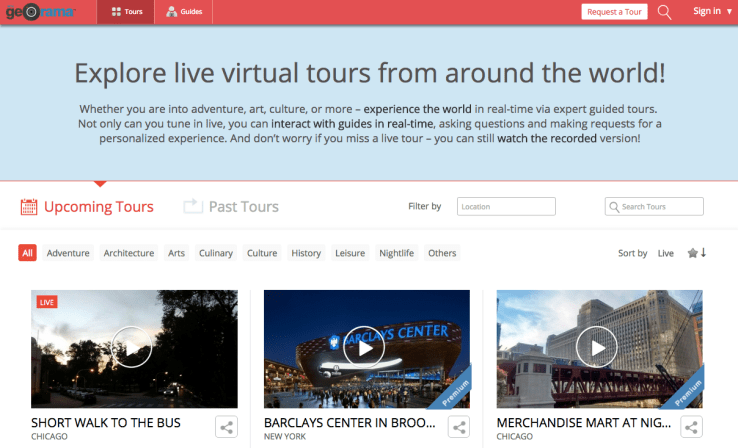Open the SHORT WALK TO THE BUS title
Screen dimensions: 738x448
[x=106, y=423]
